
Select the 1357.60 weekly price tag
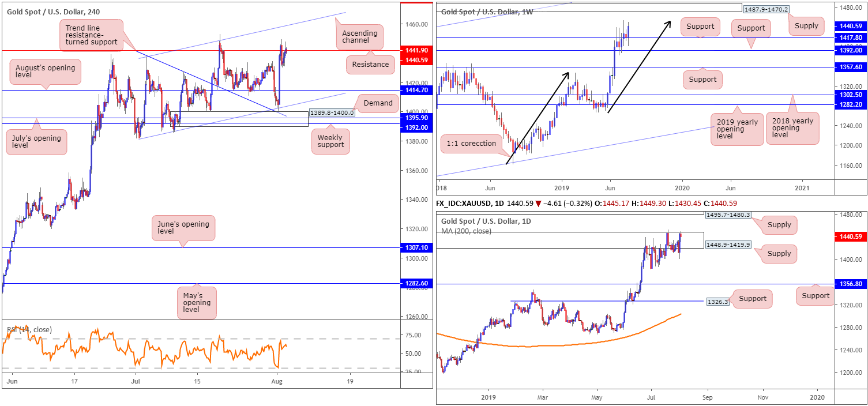pyautogui.click(x=851, y=67)
